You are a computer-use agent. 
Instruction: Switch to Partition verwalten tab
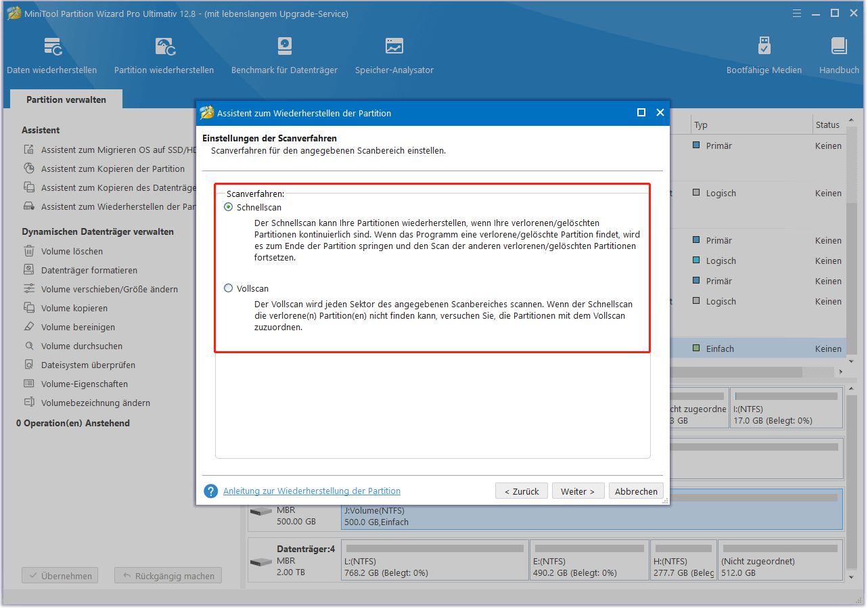tap(66, 99)
